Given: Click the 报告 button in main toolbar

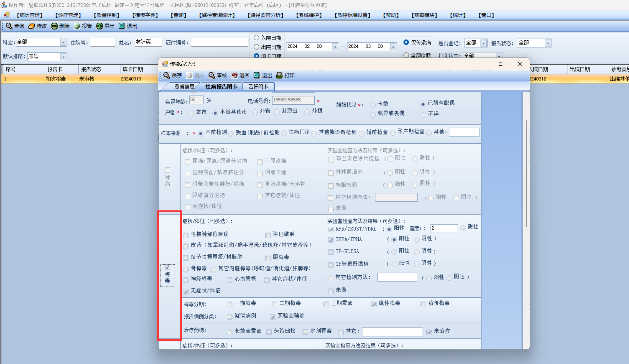Looking at the screenshot, I should (x=83, y=26).
